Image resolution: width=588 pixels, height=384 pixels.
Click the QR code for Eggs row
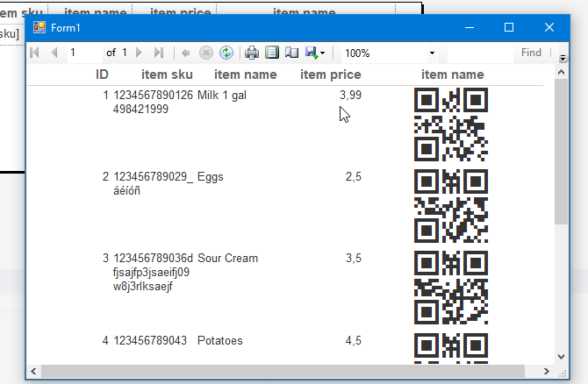pyautogui.click(x=451, y=206)
